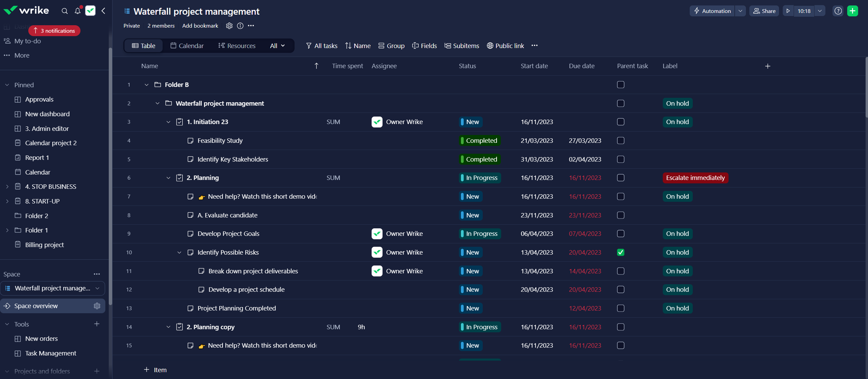The height and width of the screenshot is (379, 868).
Task: Click Add bookmark link
Action: click(200, 26)
